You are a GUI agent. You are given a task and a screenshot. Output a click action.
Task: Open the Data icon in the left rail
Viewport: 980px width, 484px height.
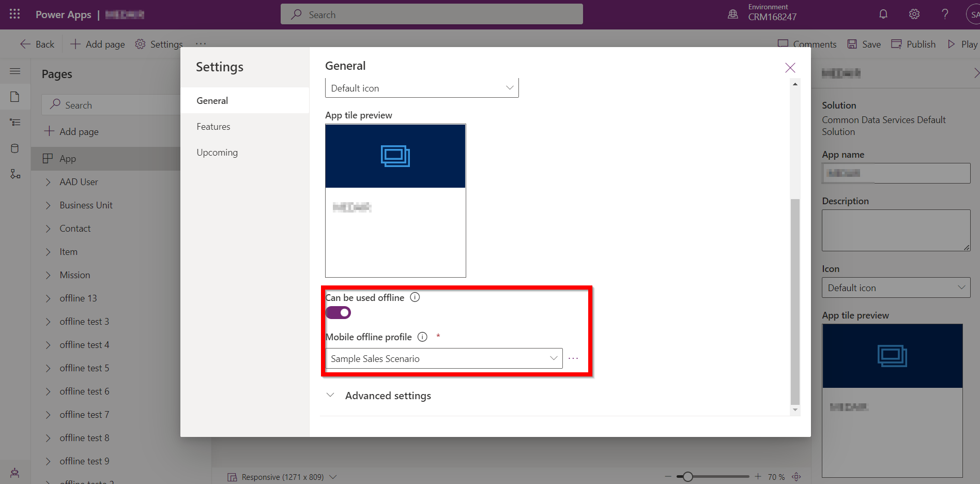[15, 148]
